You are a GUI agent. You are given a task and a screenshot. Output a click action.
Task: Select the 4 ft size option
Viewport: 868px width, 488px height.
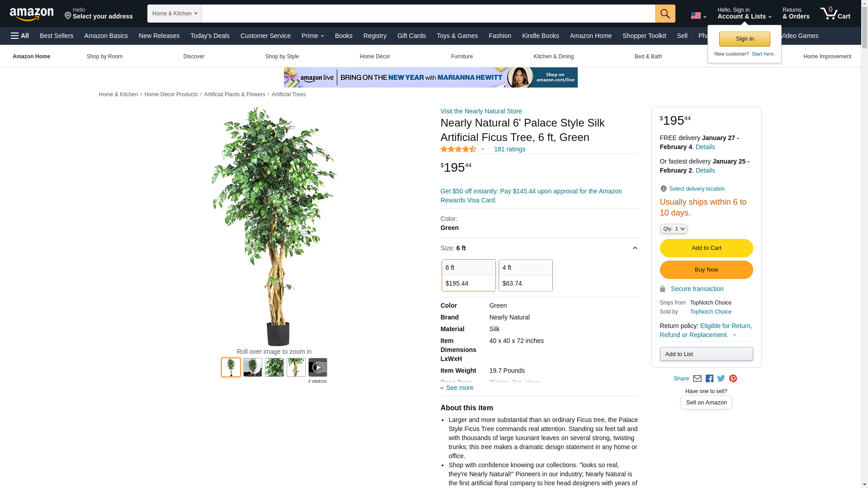coord(525,275)
